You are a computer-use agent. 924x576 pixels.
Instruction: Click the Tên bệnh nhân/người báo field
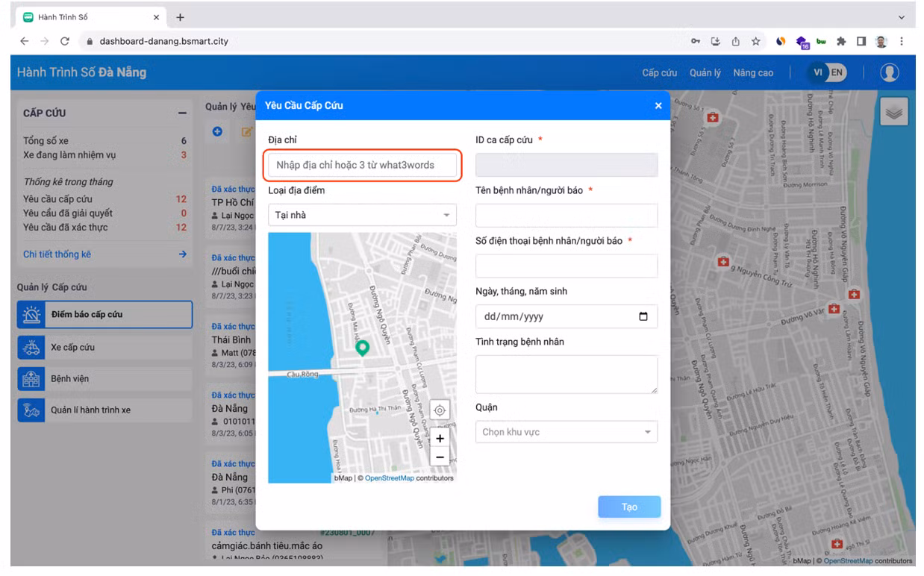point(566,215)
